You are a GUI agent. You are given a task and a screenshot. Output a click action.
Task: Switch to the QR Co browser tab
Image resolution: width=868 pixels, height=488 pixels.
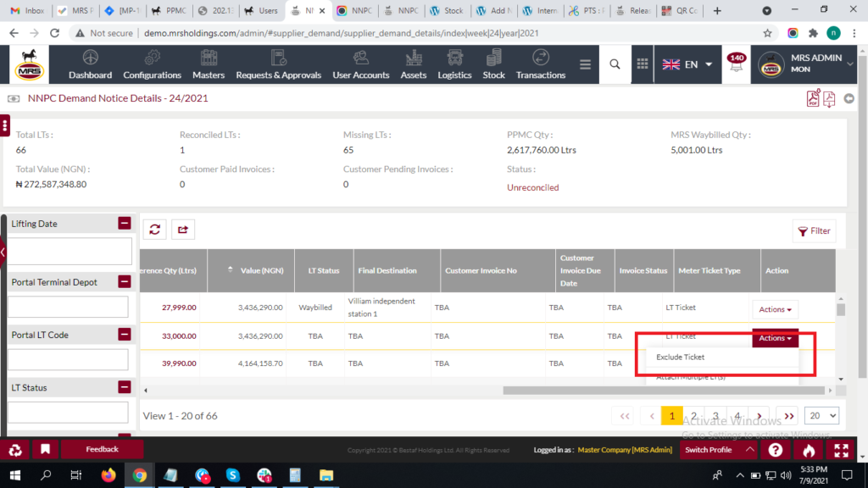coord(680,10)
